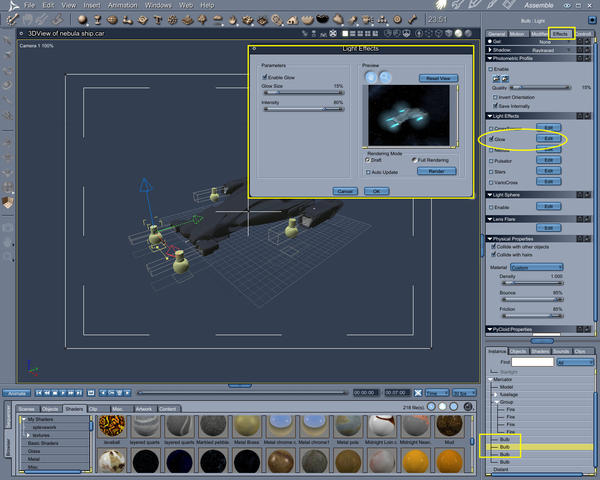The width and height of the screenshot is (600, 480).
Task: Open the Windows menu
Action: tap(158, 5)
